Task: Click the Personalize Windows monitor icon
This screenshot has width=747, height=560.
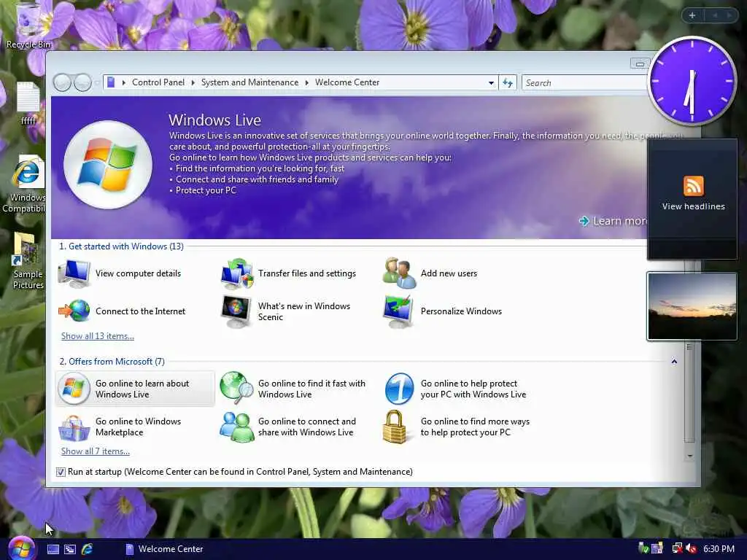Action: click(398, 311)
